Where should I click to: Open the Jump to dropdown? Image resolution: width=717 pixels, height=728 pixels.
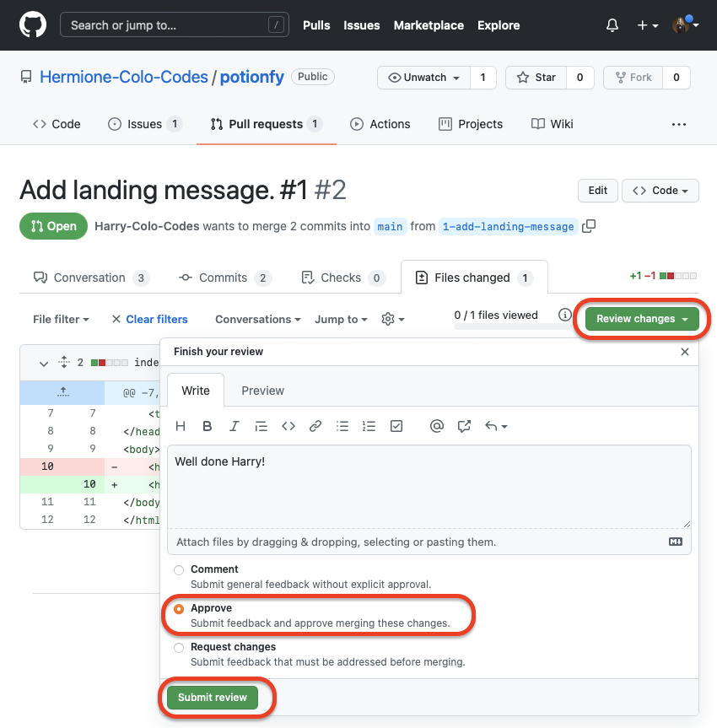[x=341, y=319]
